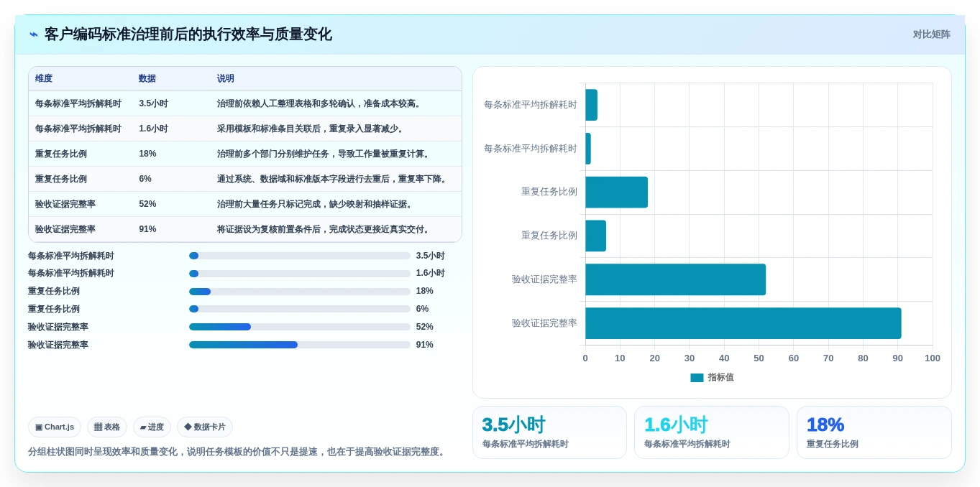The height and width of the screenshot is (487, 980).
Task: Click the 维度 column header
Action: tap(44, 79)
